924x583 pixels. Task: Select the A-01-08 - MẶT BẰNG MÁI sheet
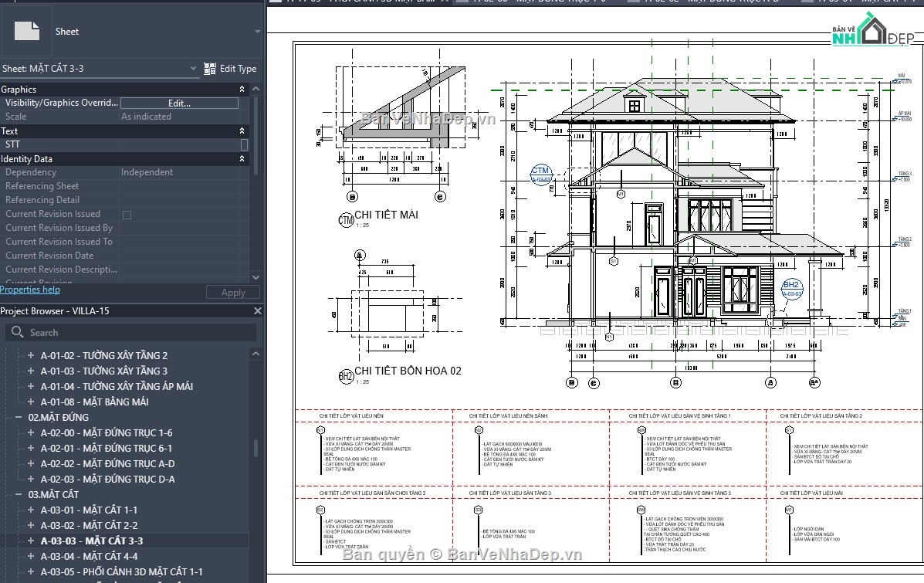tap(96, 402)
